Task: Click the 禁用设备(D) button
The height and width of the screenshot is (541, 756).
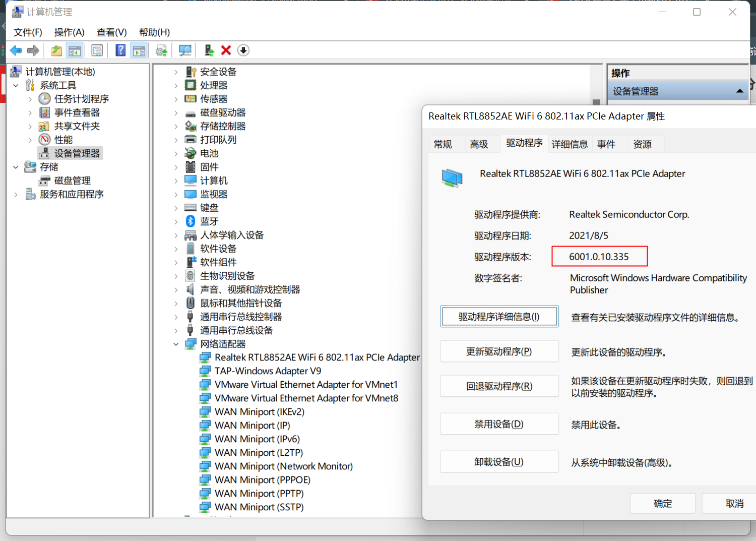Action: point(499,424)
